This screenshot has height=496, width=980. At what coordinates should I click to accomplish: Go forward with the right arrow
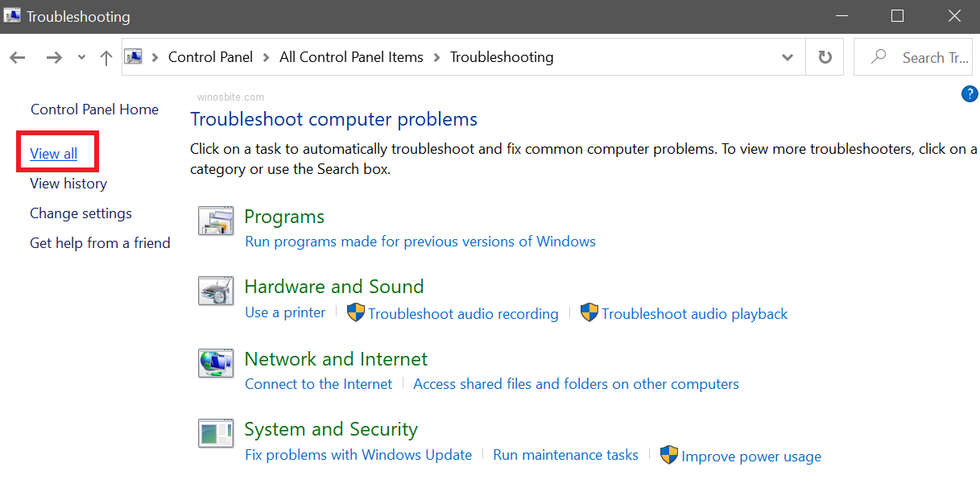pyautogui.click(x=54, y=57)
